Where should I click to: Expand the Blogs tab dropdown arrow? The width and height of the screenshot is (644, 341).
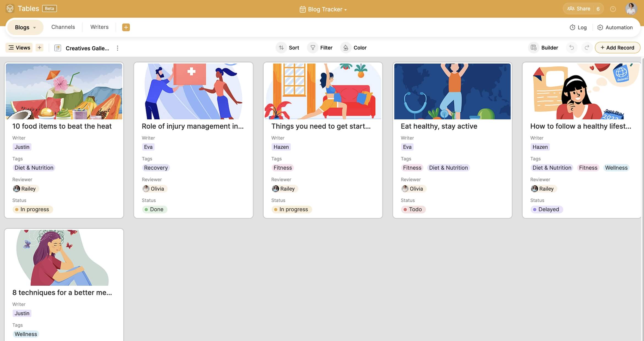34,28
